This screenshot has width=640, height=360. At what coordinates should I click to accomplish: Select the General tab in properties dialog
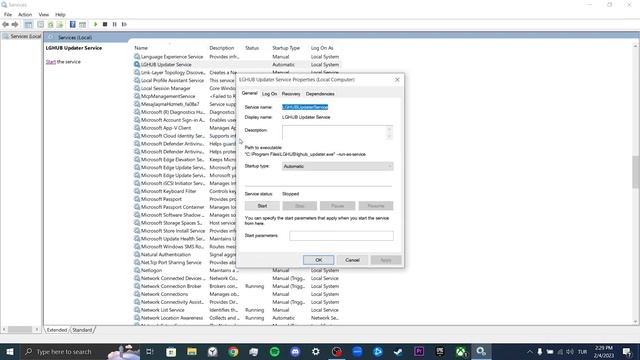pos(249,93)
